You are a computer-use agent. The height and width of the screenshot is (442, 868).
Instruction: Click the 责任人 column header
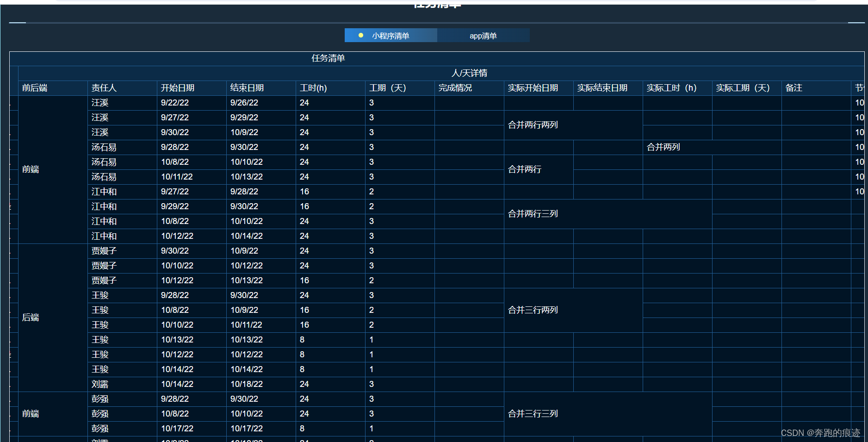pyautogui.click(x=104, y=88)
